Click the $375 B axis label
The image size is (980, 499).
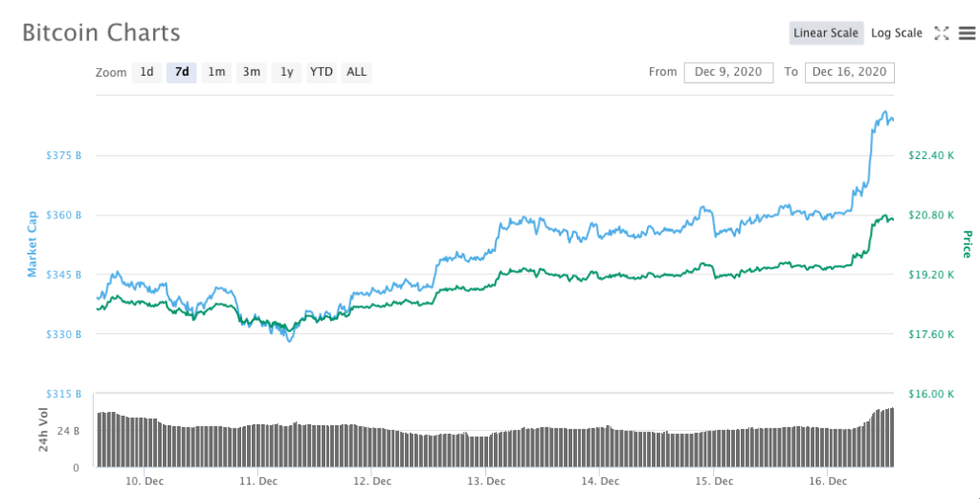(x=64, y=155)
